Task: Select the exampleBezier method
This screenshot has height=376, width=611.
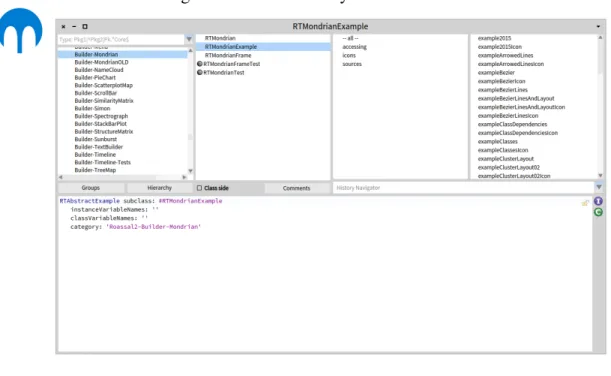Action: click(x=496, y=72)
